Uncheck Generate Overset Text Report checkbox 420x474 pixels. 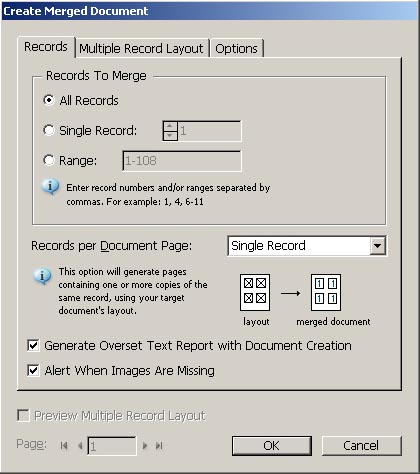point(33,345)
